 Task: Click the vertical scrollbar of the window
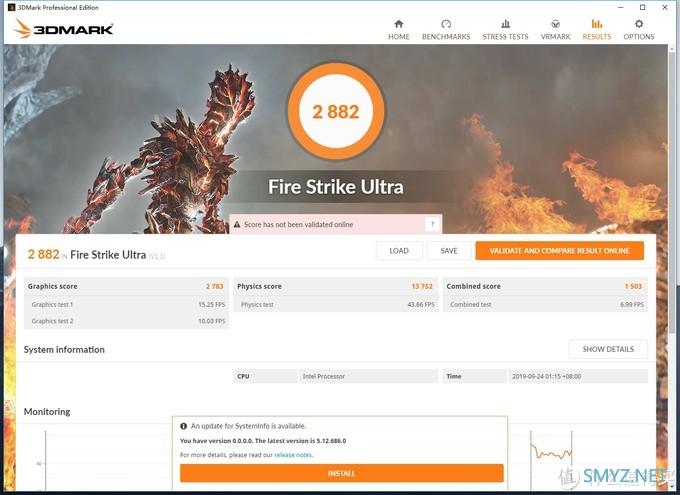671,191
